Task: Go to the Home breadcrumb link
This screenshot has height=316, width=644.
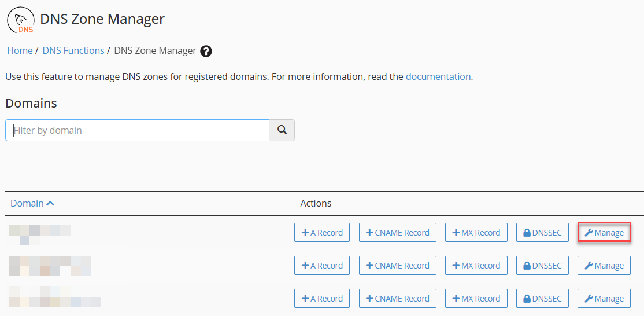Action: [20, 50]
